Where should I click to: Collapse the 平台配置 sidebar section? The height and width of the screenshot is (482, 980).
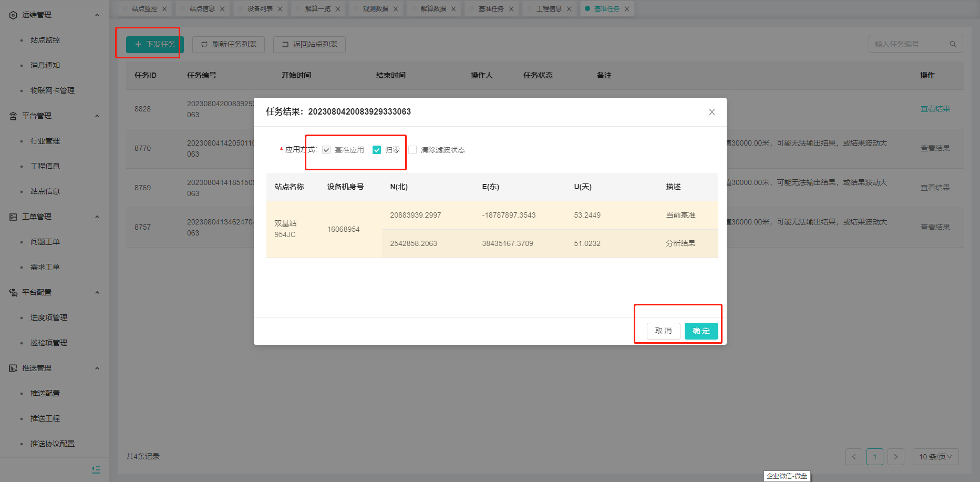click(97, 292)
